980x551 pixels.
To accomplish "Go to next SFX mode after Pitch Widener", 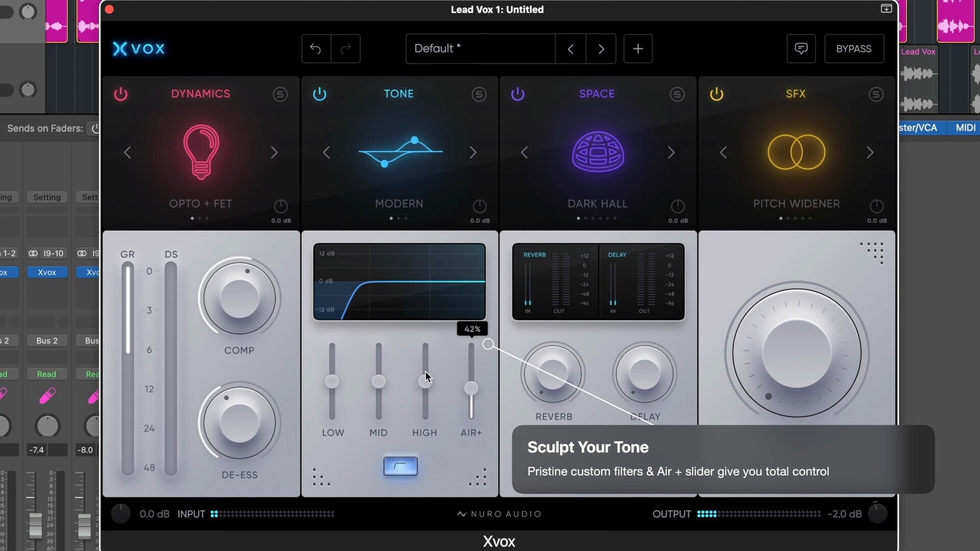I will (870, 152).
